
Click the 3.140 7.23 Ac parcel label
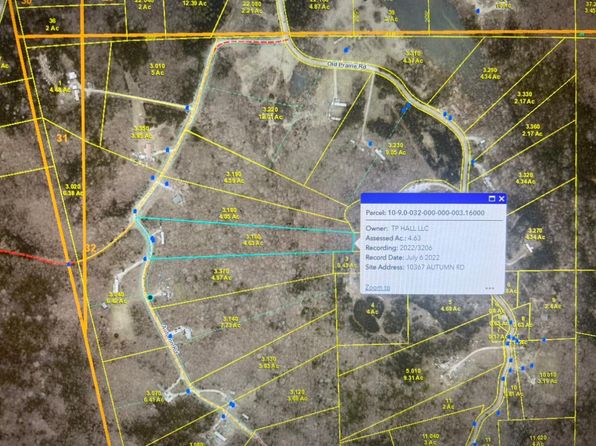point(230,322)
